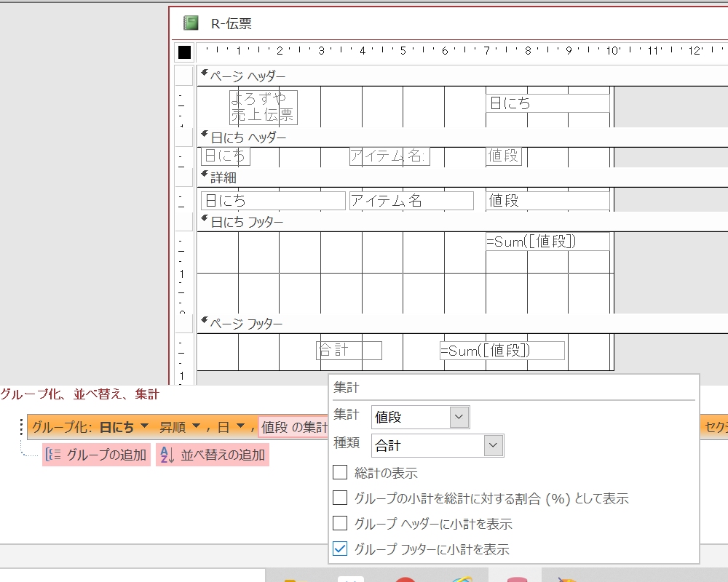
Task: Click the group row drag handle dots
Action: (x=21, y=427)
